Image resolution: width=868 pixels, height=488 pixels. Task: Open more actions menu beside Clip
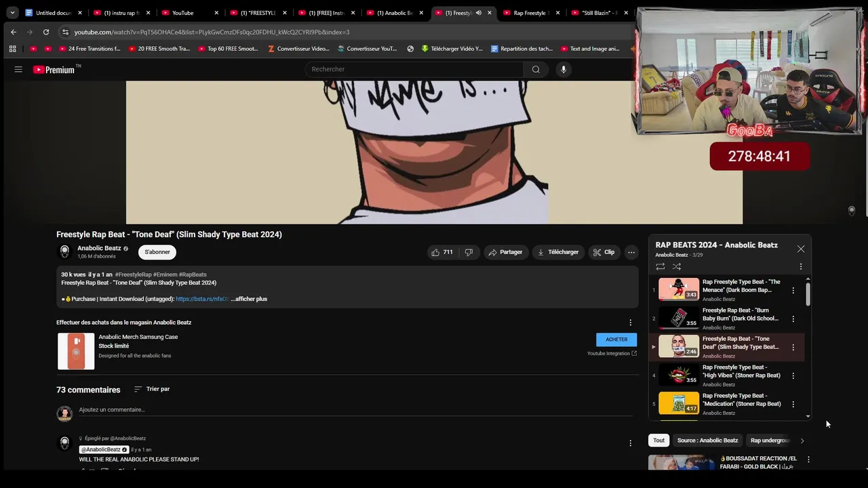631,252
